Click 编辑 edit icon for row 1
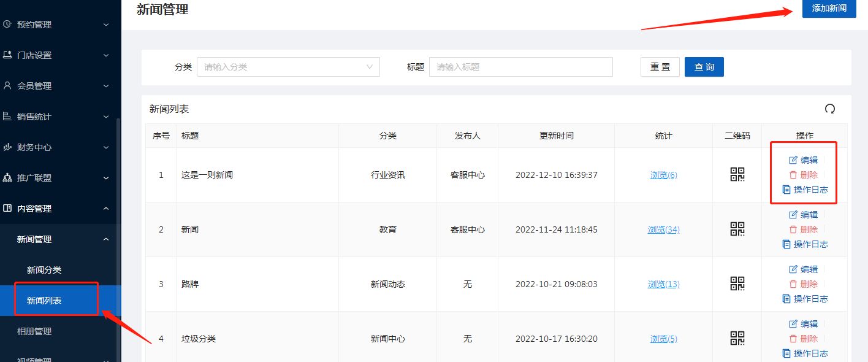This screenshot has height=362, width=868. click(793, 160)
